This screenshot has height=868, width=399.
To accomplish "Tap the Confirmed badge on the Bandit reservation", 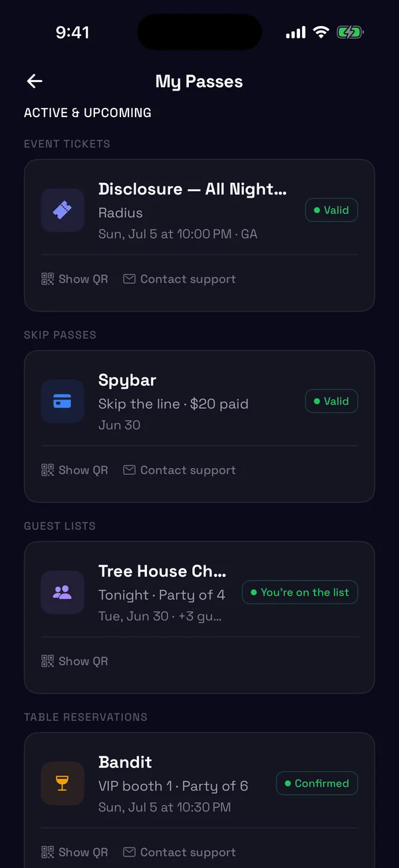I will 317,783.
